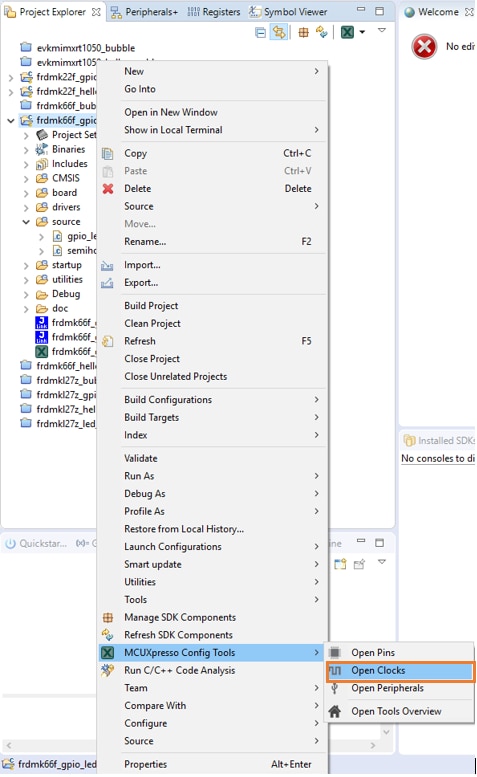Viewport: 477px width, 777px height.
Task: Click the doc folder icon
Action: [42, 309]
